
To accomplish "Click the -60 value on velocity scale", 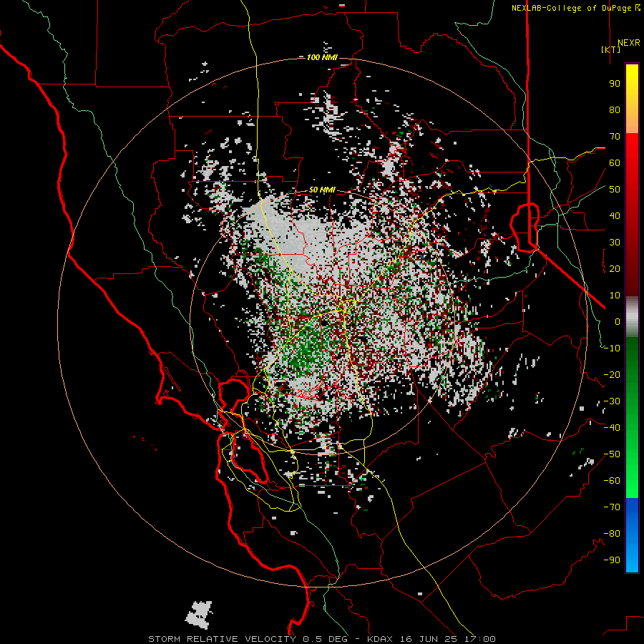I will (x=612, y=481).
